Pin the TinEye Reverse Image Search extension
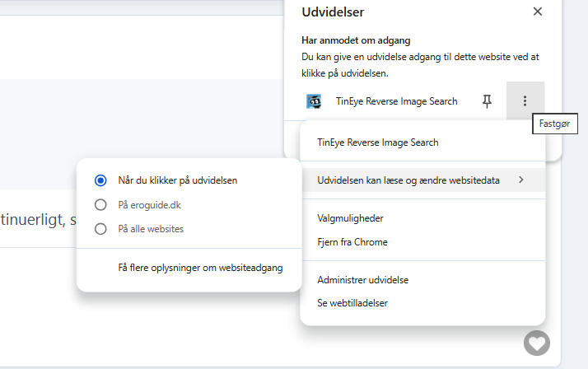588x369 pixels. [487, 101]
